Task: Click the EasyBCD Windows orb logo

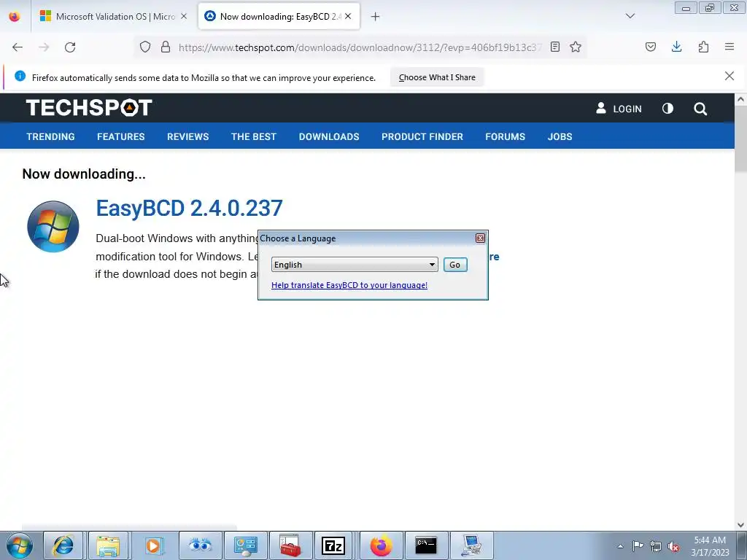Action: point(53,226)
